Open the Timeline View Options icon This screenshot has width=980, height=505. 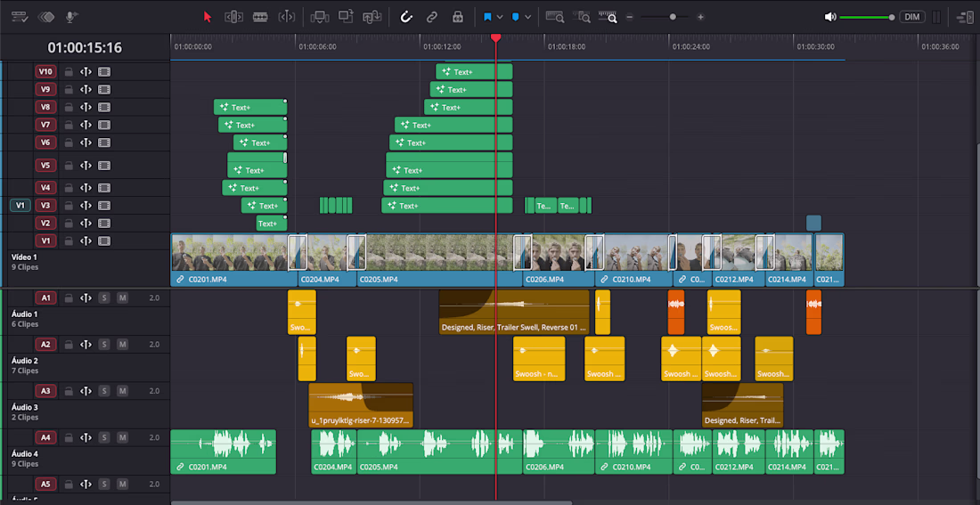point(20,17)
